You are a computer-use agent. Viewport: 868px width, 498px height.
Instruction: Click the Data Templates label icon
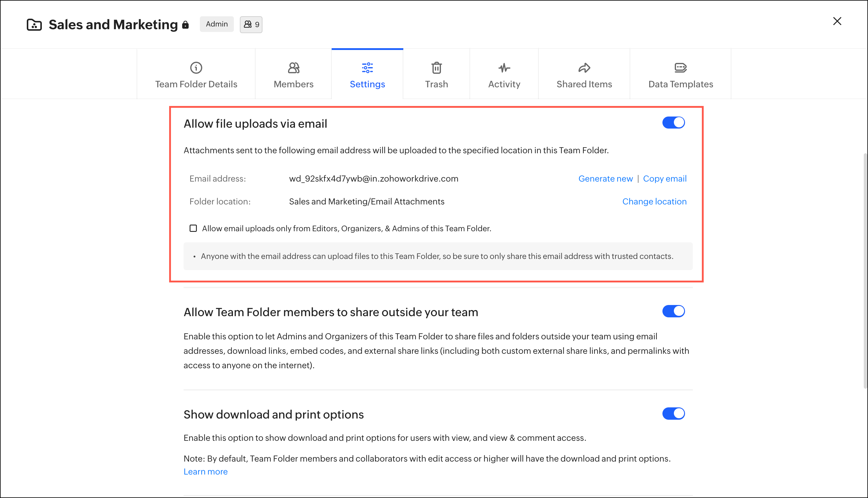[680, 68]
